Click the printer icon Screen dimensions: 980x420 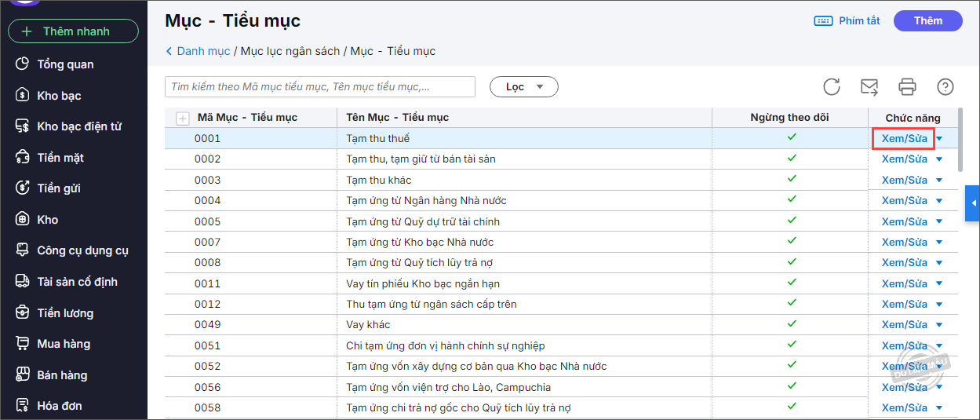tap(908, 86)
